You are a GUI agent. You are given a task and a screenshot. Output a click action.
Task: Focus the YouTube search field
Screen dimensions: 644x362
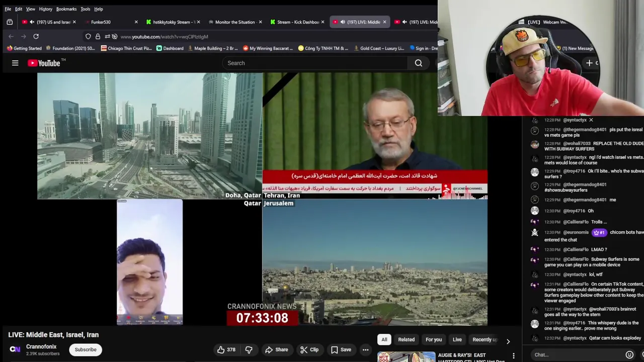(314, 63)
